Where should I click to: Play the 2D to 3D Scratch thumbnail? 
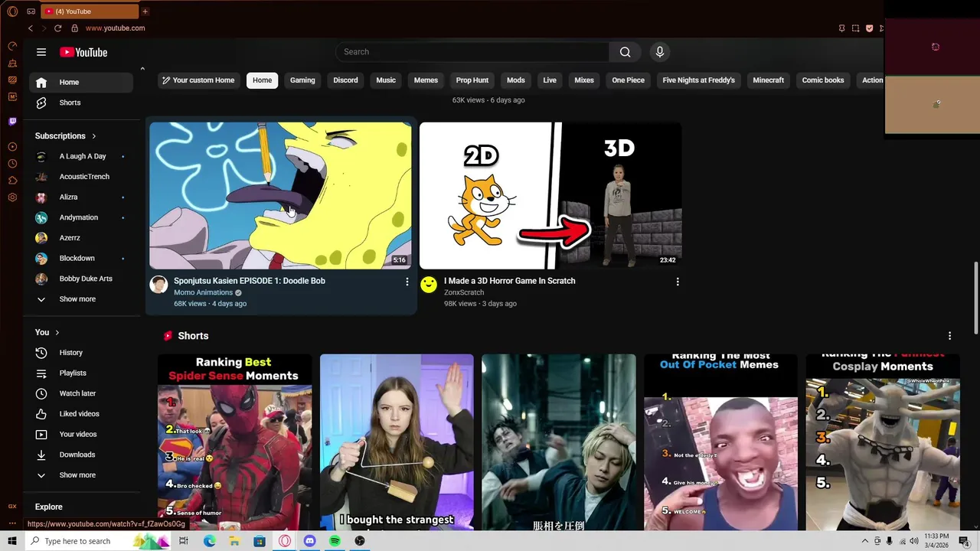(550, 196)
